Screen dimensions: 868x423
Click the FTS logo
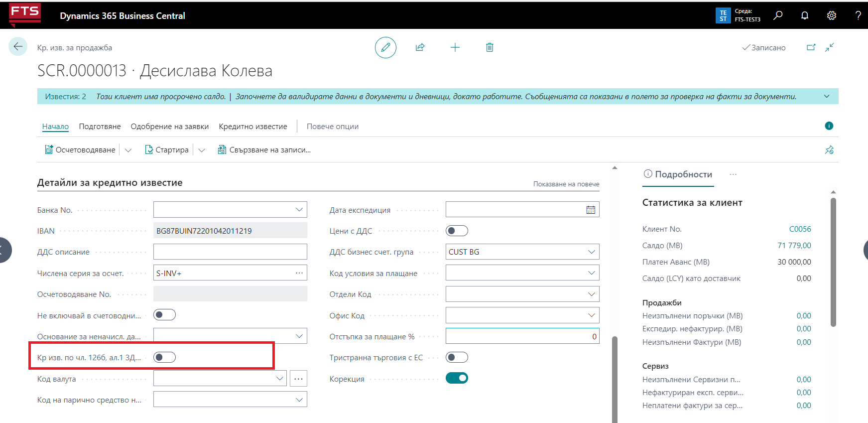point(25,14)
